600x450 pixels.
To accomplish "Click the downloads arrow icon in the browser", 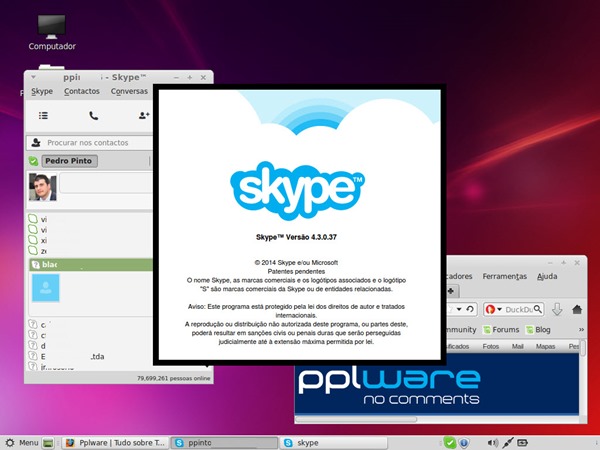I will point(557,309).
